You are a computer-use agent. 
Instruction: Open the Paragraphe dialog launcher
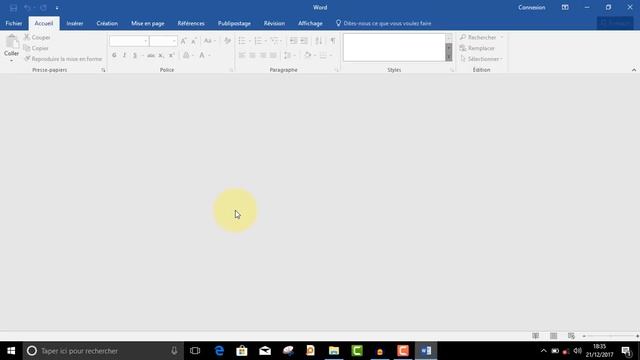pos(337,70)
